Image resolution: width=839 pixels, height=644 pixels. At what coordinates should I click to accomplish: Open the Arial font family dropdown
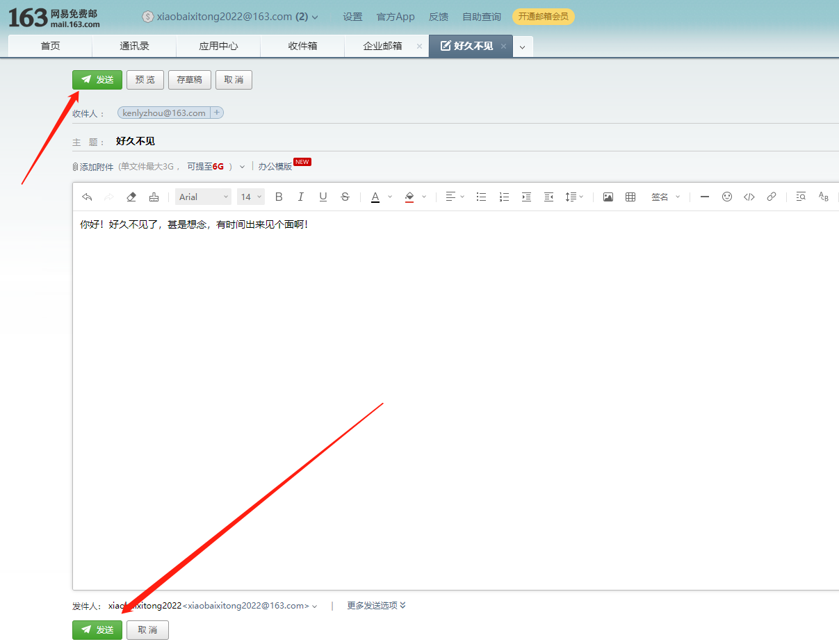coord(203,197)
